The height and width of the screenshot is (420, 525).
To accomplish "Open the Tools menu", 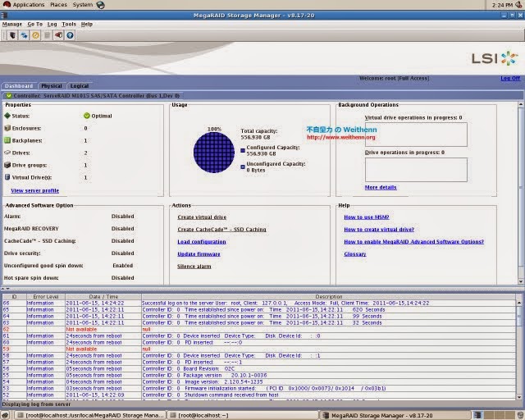I will point(69,24).
